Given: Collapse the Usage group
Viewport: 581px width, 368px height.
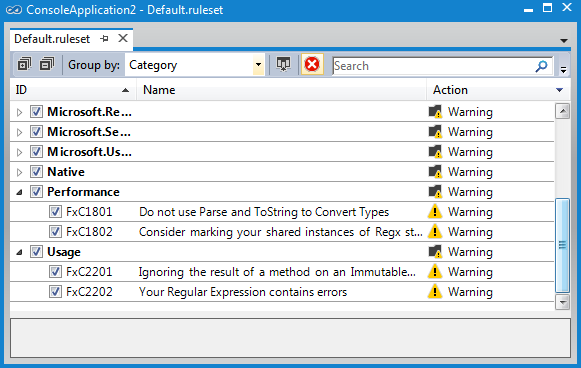Looking at the screenshot, I should pos(19,252).
